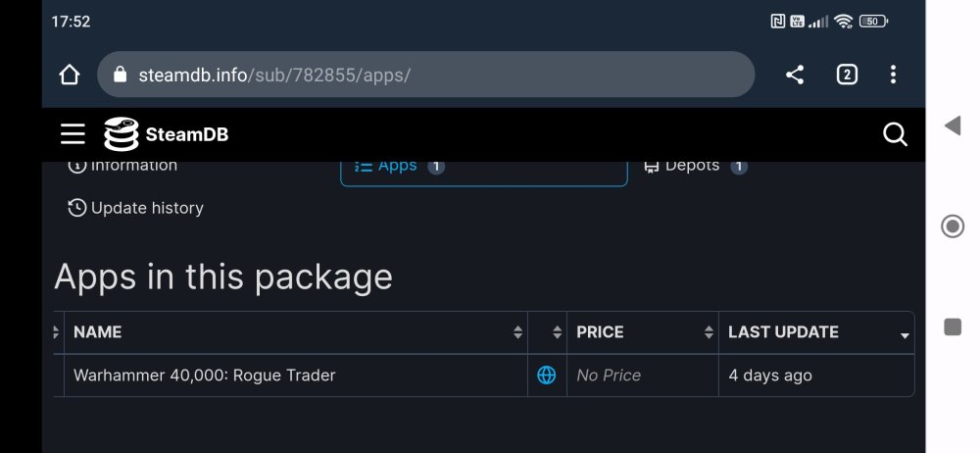The image size is (980, 453).
Task: Switch to the Information tab
Action: tap(123, 167)
